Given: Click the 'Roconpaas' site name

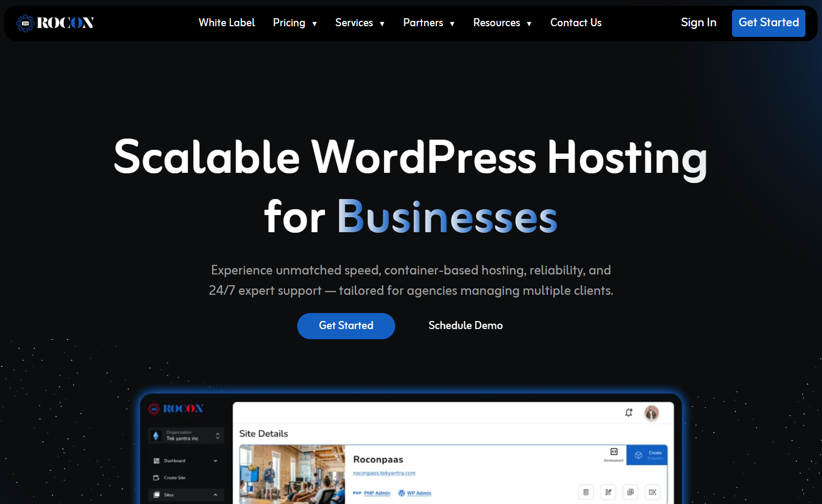Looking at the screenshot, I should click(378, 460).
